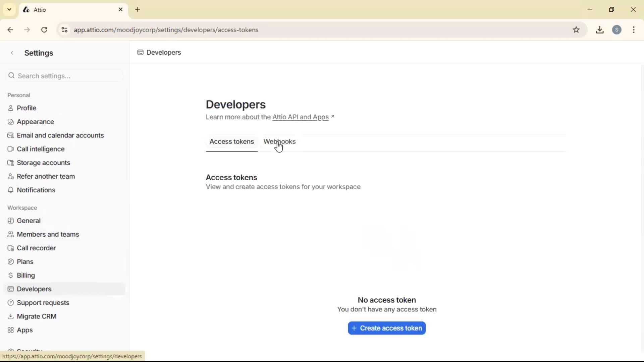Select the Billing dollar icon

tap(10, 275)
